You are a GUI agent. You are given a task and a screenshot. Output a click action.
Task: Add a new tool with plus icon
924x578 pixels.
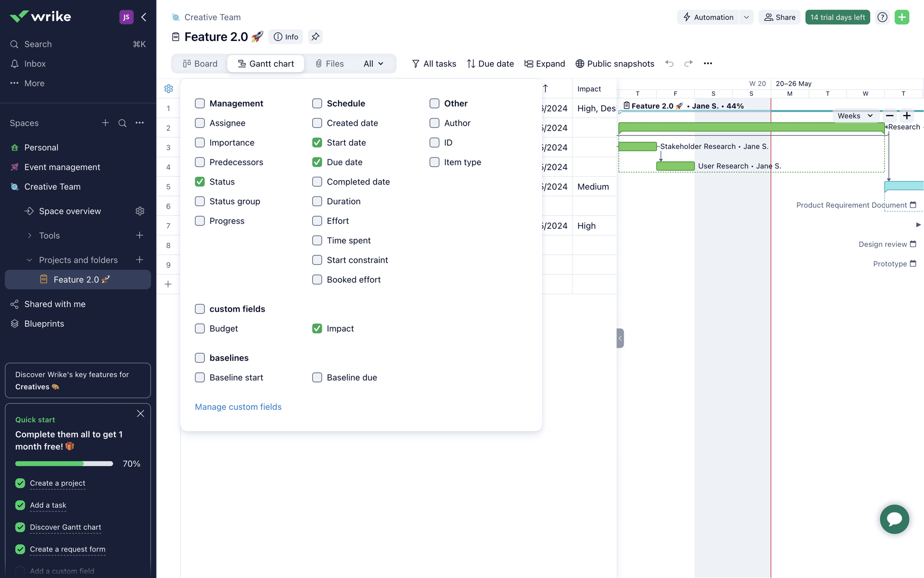click(140, 236)
